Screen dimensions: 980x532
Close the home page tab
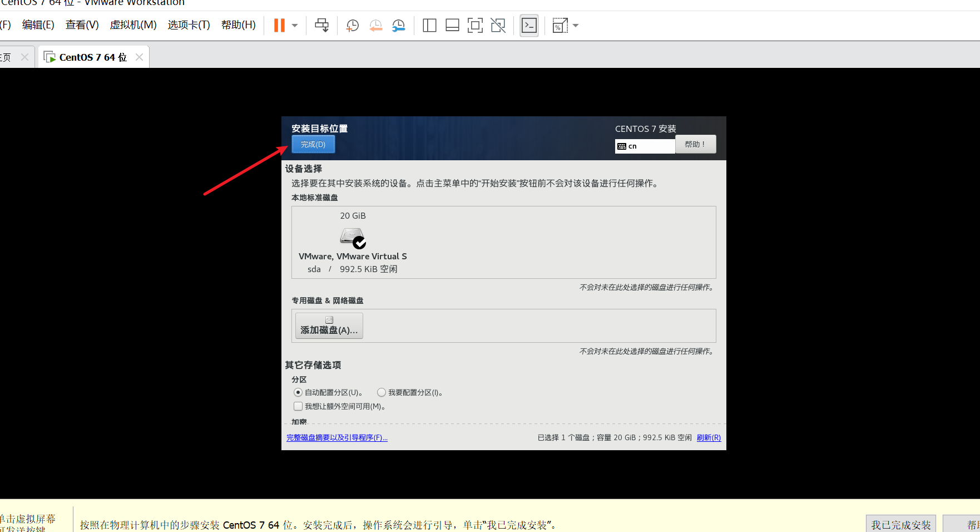point(24,57)
